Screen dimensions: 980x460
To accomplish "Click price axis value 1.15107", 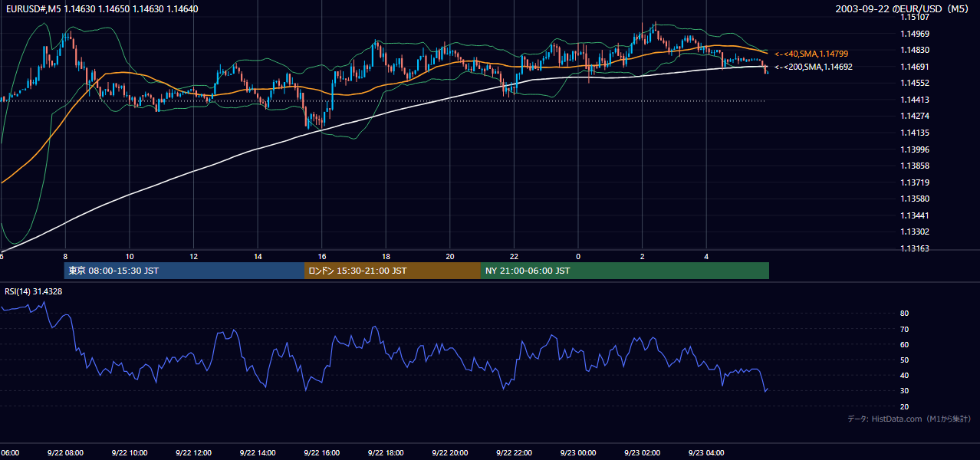I will (x=916, y=18).
